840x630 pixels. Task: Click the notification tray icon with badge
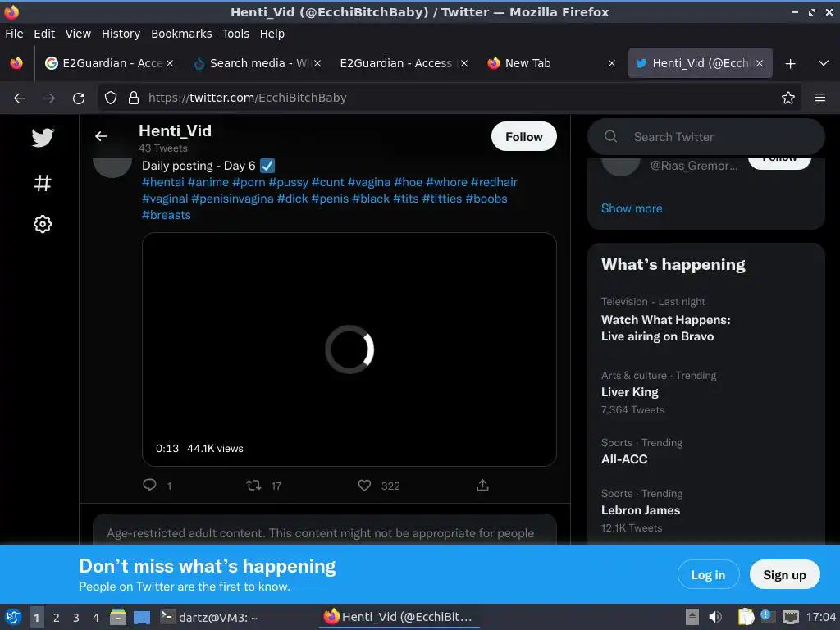pyautogui.click(x=767, y=617)
